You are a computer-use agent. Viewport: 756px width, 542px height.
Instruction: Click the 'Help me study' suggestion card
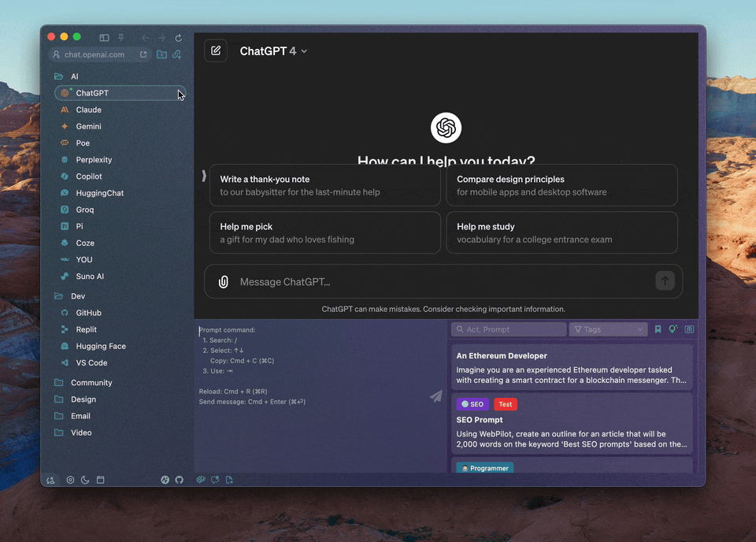coord(561,232)
